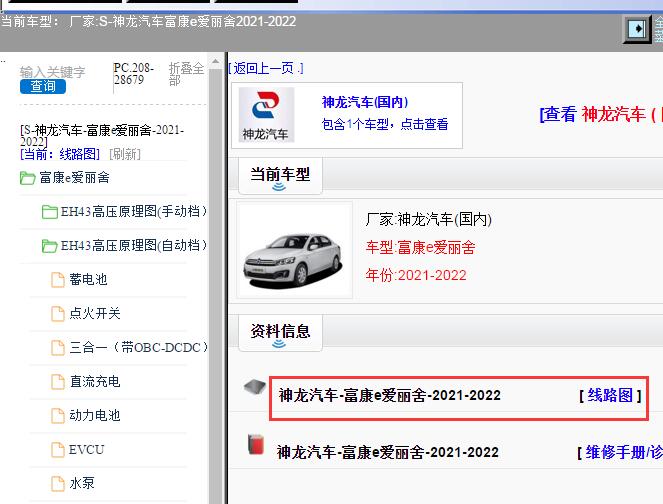Collapse the 富康e爱丽舍 root folder icon

point(27,178)
